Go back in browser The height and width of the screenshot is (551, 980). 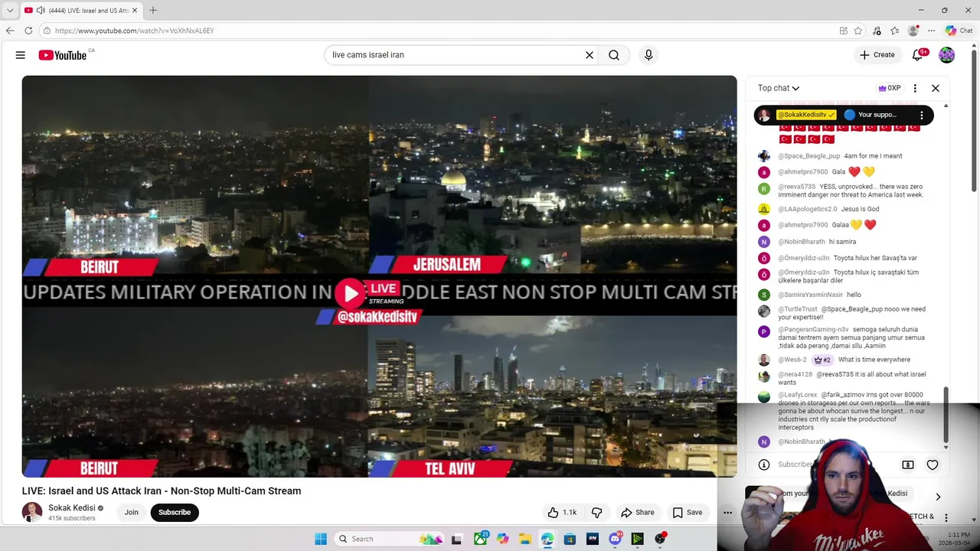point(10,31)
